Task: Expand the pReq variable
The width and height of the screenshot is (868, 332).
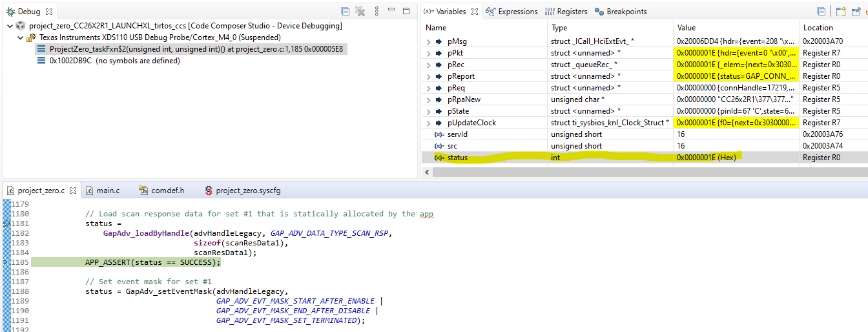Action: 428,88
